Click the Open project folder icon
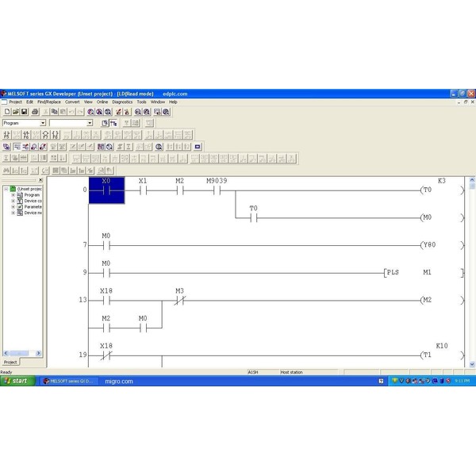 (15, 112)
